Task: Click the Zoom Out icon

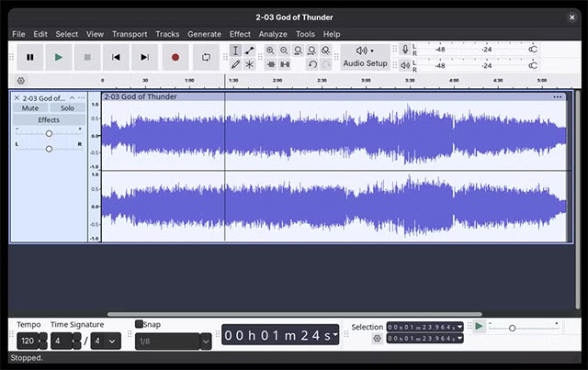Action: [284, 50]
